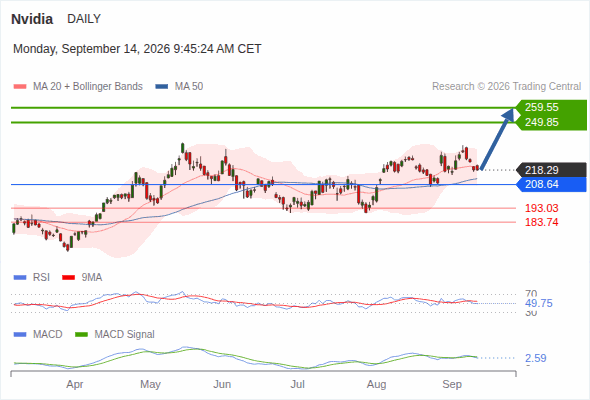
Task: Click the MA 20 + Bollinger Bands legend swatch
Action: (x=20, y=87)
